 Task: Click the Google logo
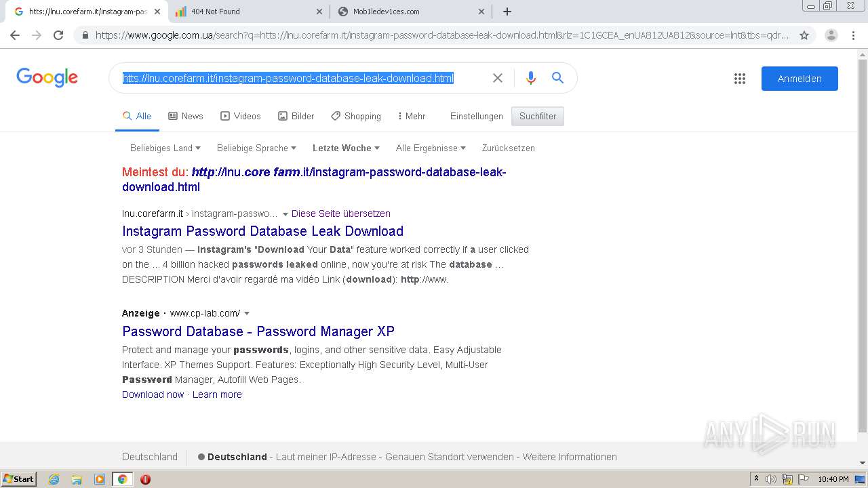tap(47, 77)
